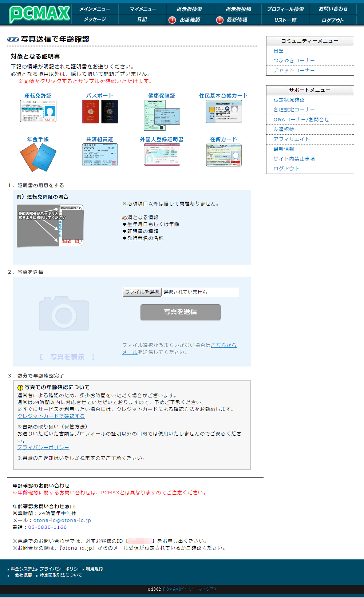Click the ファイルを選択 file chooser button
The height and width of the screenshot is (598, 364).
click(142, 292)
